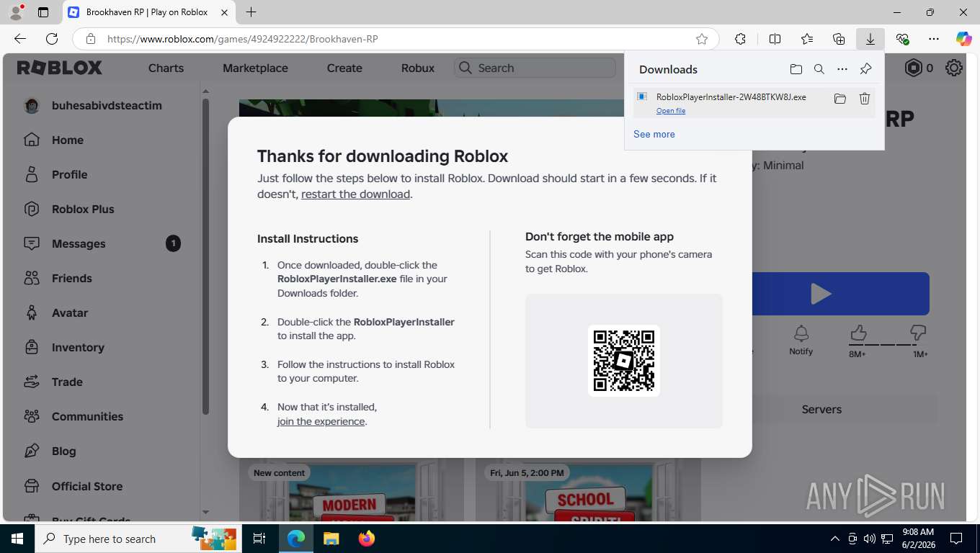Open Edge Settings and more menu

934,39
